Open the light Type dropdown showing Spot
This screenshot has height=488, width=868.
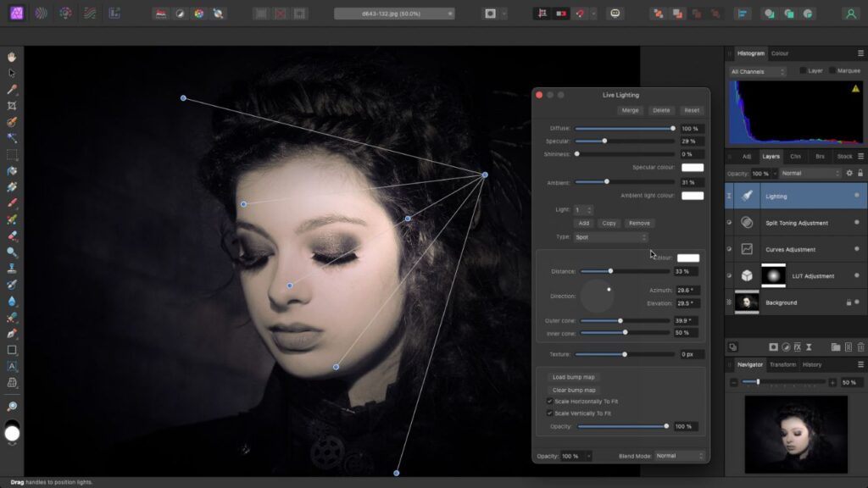[x=610, y=237]
